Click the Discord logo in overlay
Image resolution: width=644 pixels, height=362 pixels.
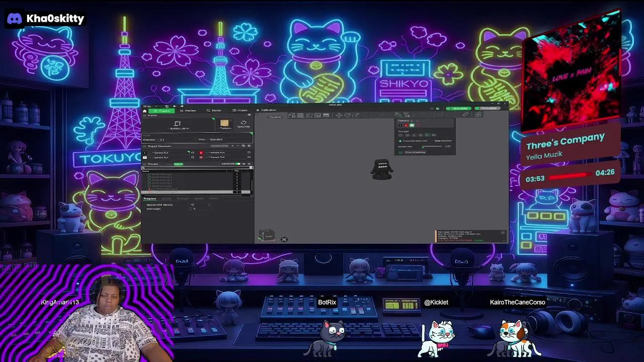pyautogui.click(x=15, y=19)
